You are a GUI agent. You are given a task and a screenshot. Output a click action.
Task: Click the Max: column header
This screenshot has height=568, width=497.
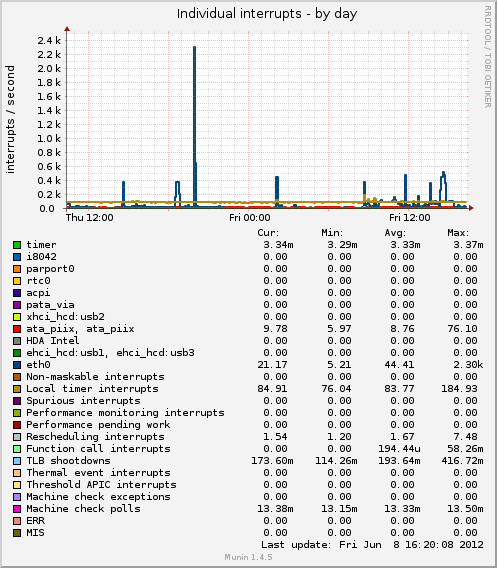click(x=458, y=233)
